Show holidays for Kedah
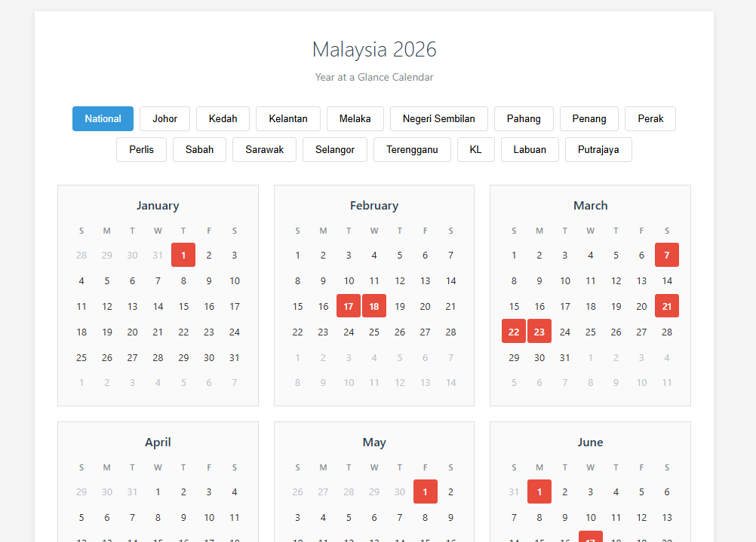The image size is (756, 542). coord(223,118)
